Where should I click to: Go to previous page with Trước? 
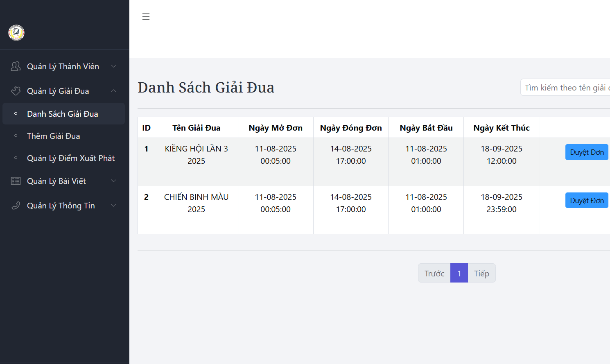tap(434, 273)
